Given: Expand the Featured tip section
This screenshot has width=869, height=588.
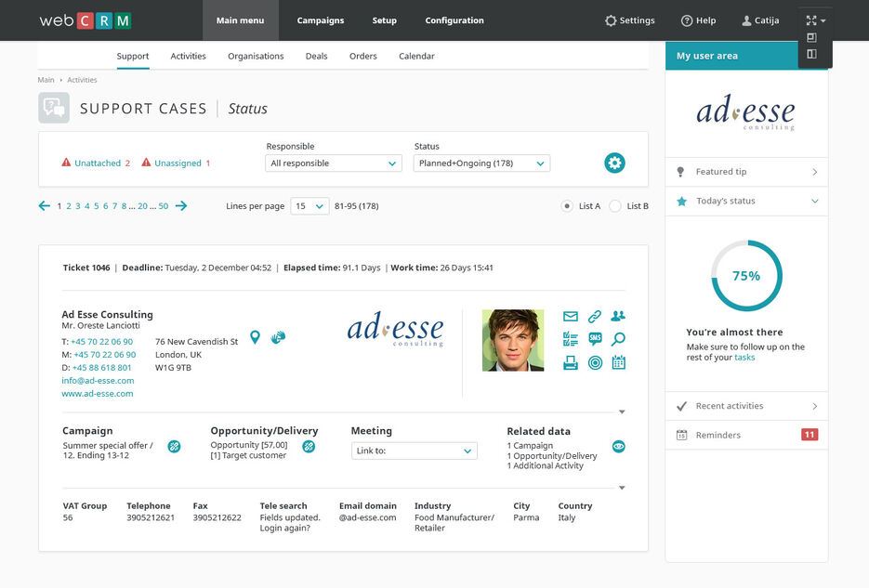Looking at the screenshot, I should click(x=746, y=172).
